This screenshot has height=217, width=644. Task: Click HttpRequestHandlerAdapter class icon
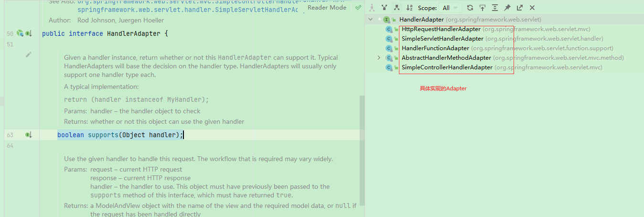point(389,29)
